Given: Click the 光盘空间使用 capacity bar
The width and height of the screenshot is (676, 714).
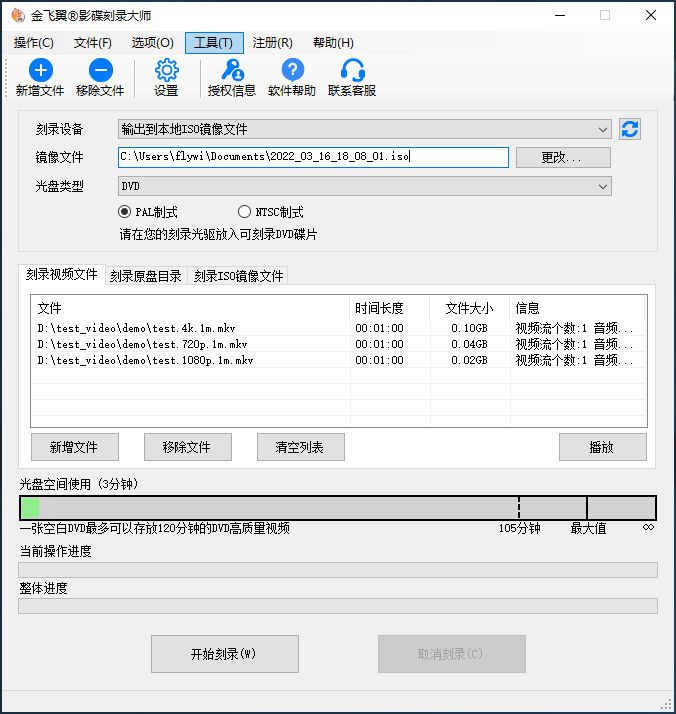Looking at the screenshot, I should pos(338,508).
